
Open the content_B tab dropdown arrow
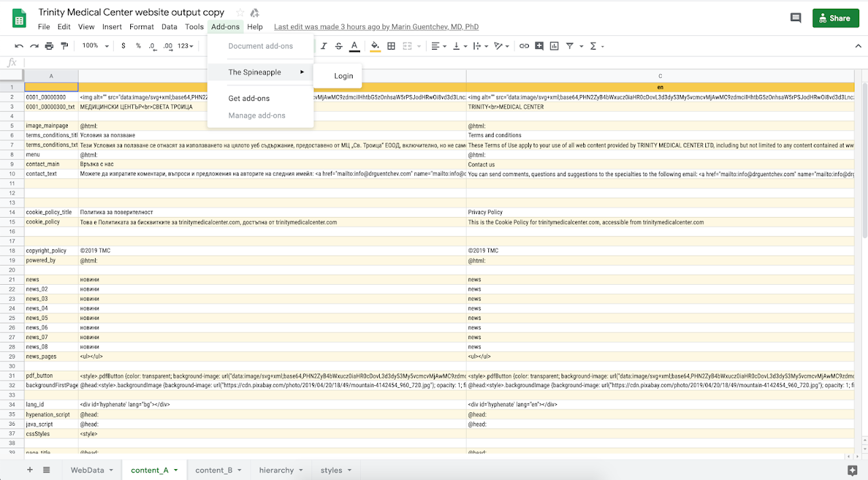point(239,470)
